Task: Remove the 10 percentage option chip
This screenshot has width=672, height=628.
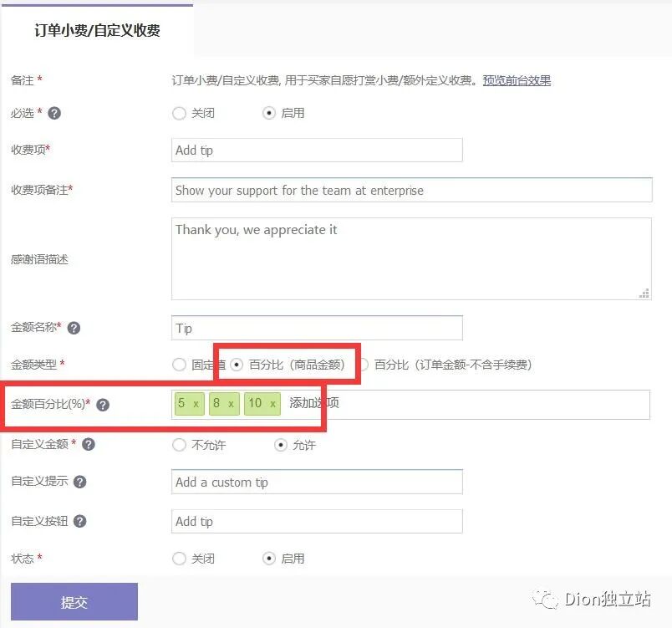Action: point(271,404)
